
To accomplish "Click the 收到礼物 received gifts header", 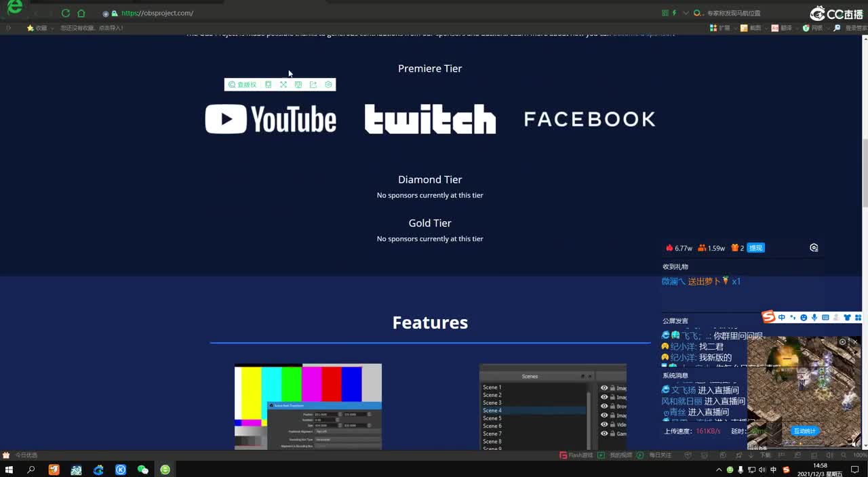I will click(675, 267).
